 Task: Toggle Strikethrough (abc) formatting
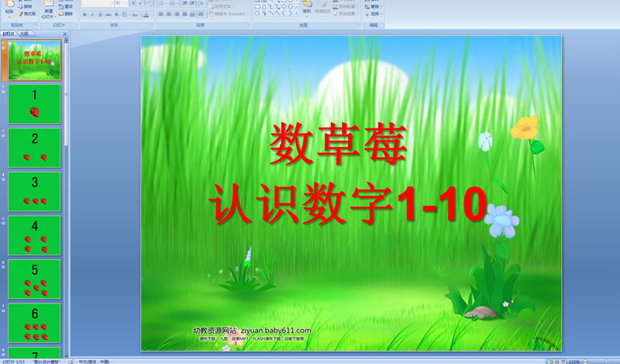click(108, 15)
